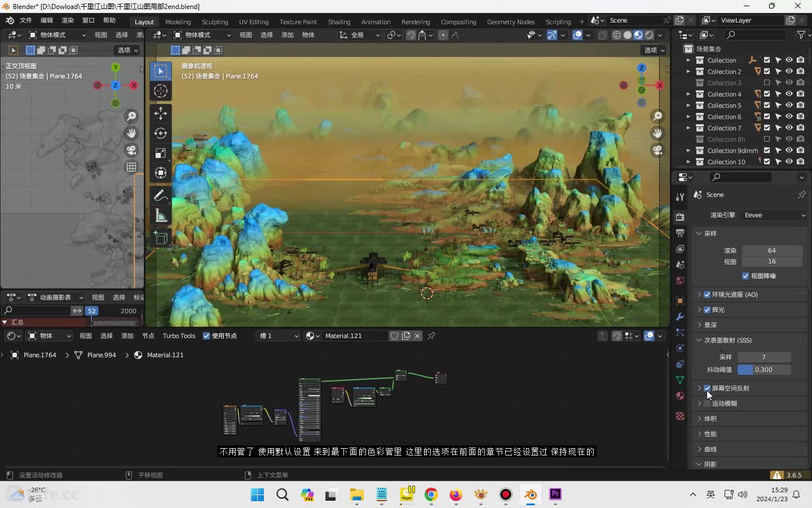Expand Collection 4 in the outliner

(x=688, y=94)
